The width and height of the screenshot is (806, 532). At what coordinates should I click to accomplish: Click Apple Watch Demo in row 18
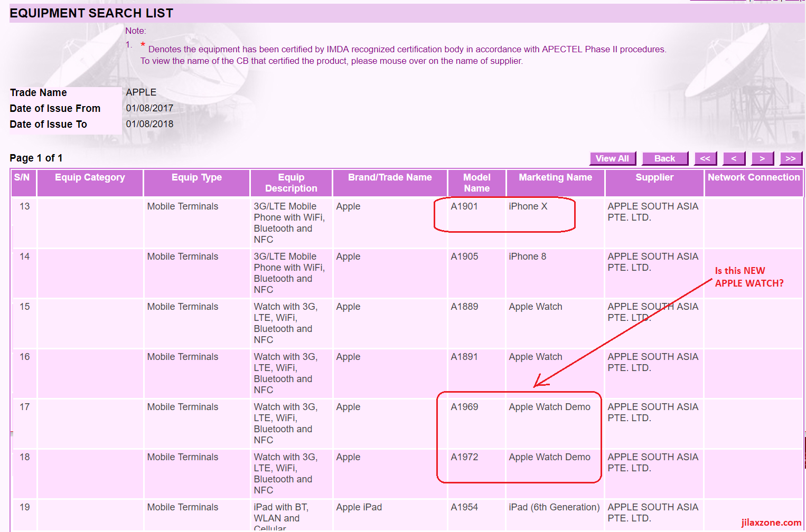[x=549, y=457]
